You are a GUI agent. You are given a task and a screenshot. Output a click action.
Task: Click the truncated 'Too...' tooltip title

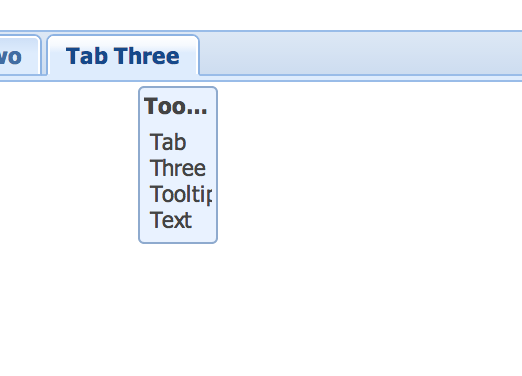tap(176, 106)
